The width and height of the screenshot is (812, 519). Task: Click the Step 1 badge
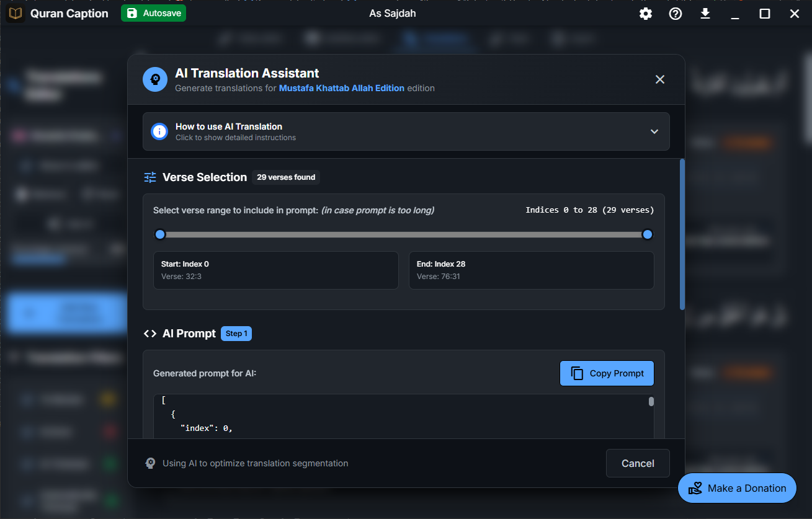click(236, 334)
